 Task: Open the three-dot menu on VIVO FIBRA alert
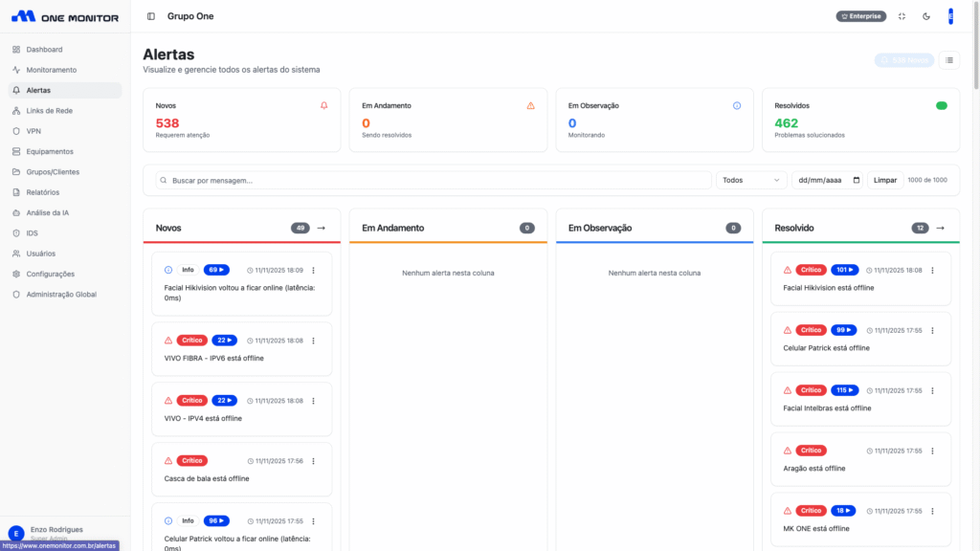[313, 341]
